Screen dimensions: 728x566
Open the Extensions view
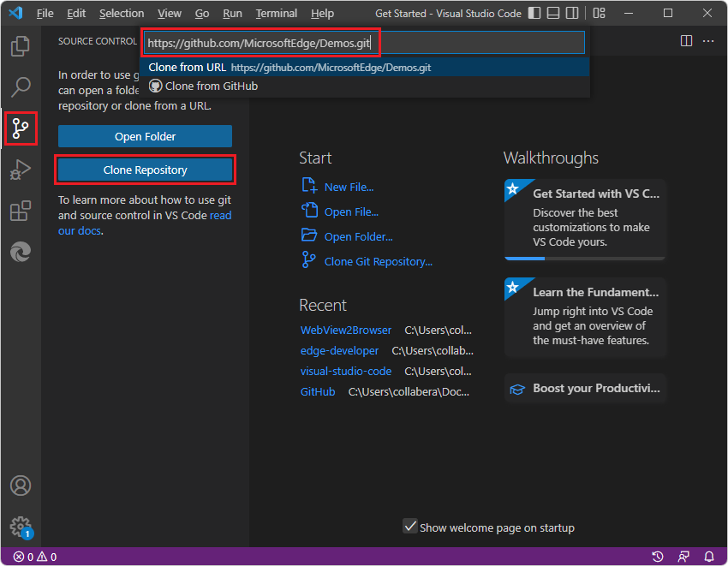[x=20, y=211]
